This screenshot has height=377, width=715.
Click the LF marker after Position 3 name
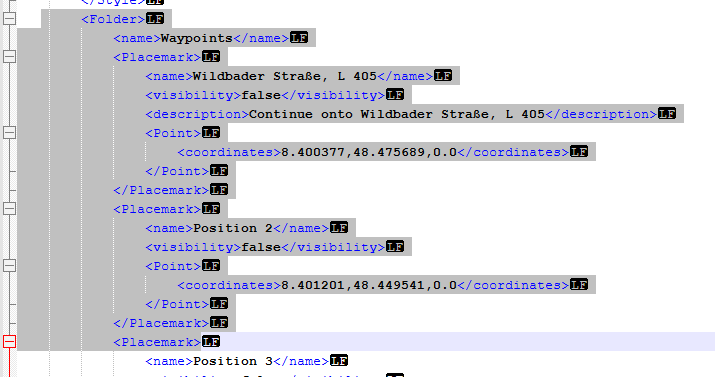click(x=339, y=361)
